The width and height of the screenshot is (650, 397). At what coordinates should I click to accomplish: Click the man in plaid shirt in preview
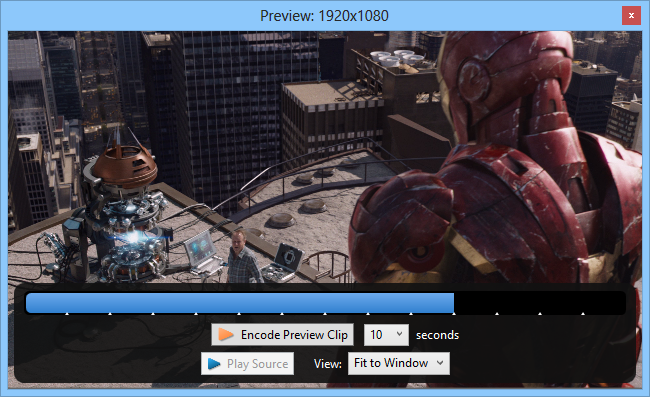(243, 257)
